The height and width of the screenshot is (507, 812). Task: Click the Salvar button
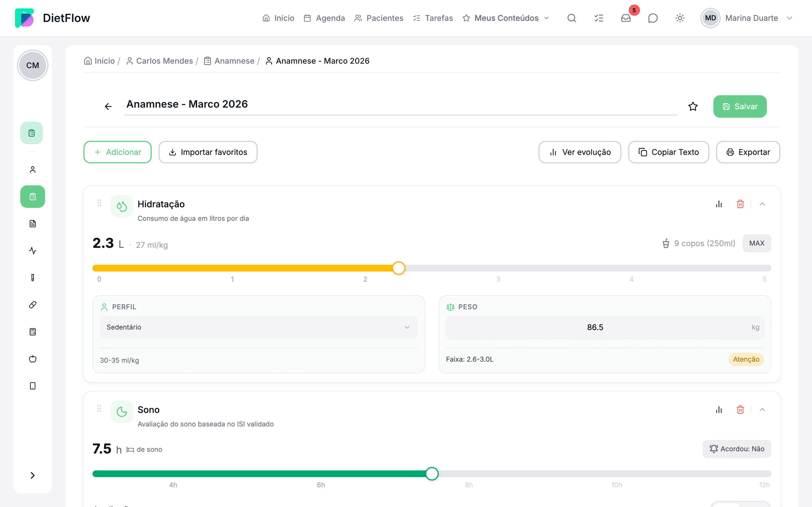(x=740, y=106)
